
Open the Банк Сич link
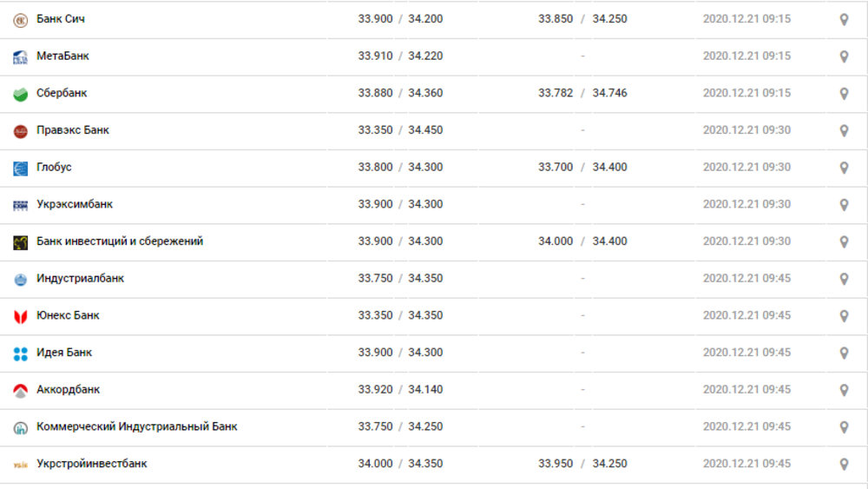pyautogui.click(x=61, y=19)
